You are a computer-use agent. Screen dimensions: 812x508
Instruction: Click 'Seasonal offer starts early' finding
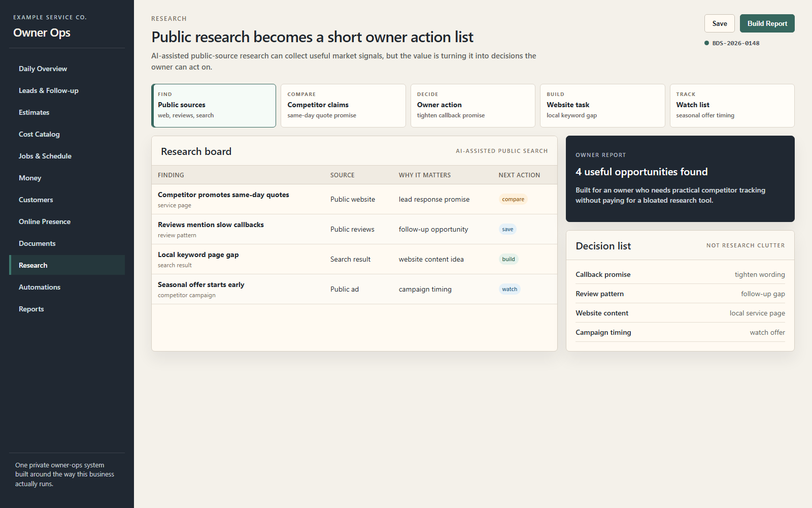point(201,284)
